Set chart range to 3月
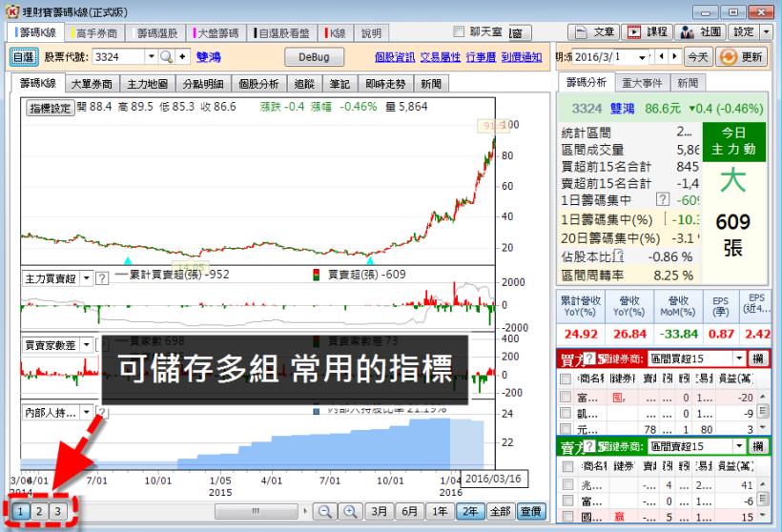Viewport: 782px width, 532px height. tap(379, 511)
